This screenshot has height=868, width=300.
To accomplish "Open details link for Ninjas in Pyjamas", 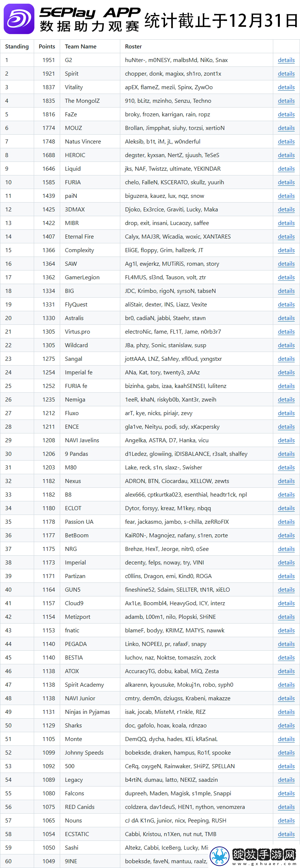I will (x=286, y=712).
